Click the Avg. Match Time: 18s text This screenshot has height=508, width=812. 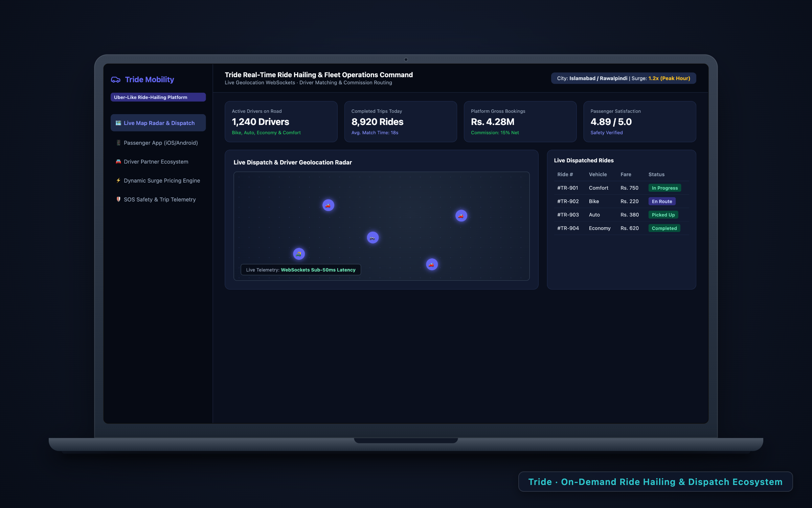(375, 133)
